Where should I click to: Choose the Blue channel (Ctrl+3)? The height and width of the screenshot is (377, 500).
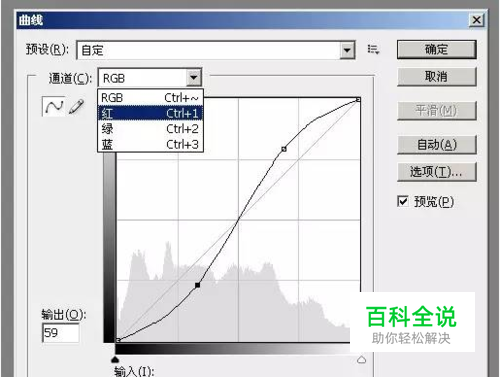pos(150,144)
